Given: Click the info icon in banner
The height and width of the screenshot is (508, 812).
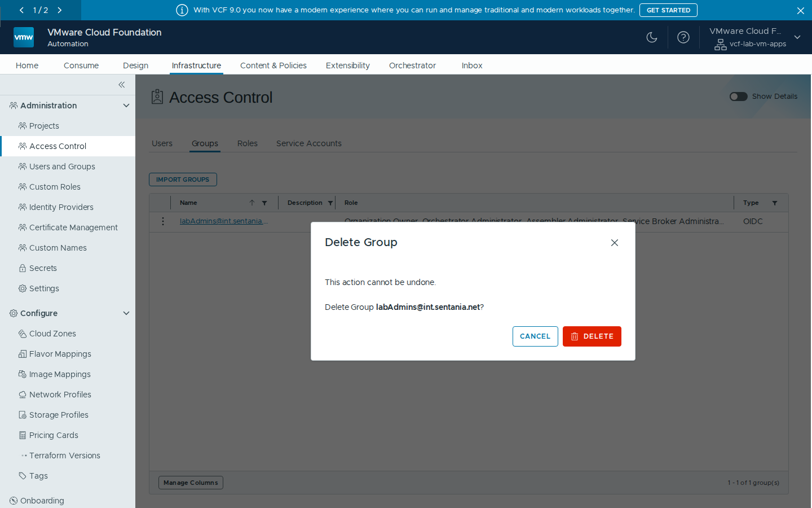Looking at the screenshot, I should coord(182,10).
